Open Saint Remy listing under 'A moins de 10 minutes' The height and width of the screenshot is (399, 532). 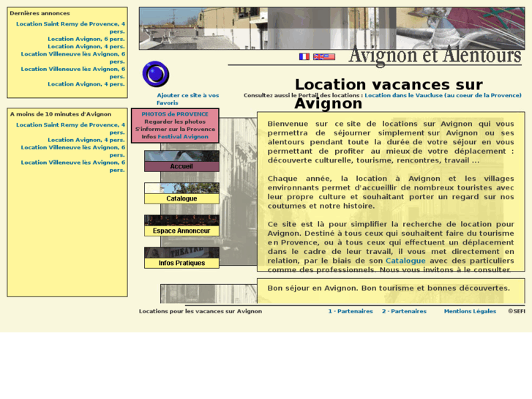pyautogui.click(x=70, y=128)
